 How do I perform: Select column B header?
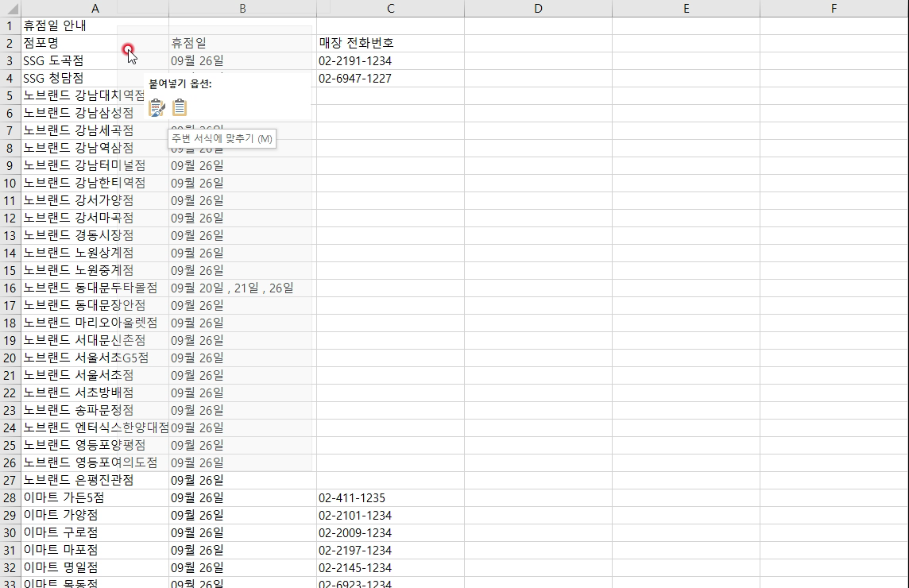pos(242,8)
